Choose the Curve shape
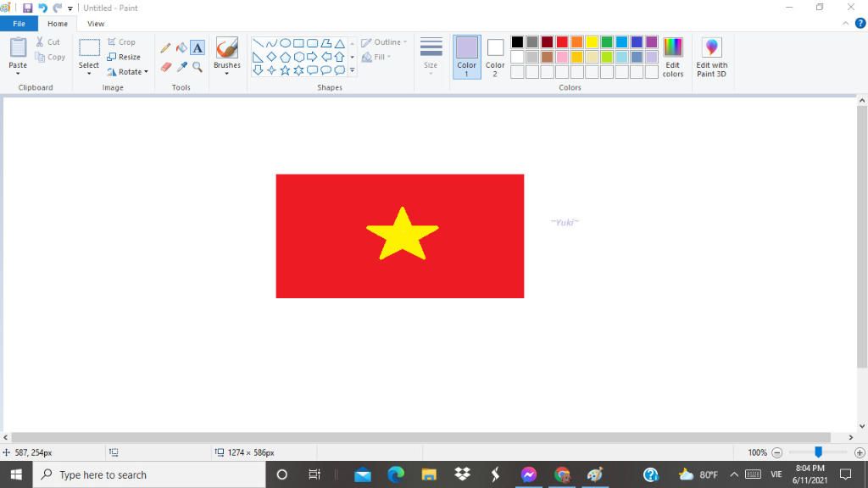The image size is (868, 488). (x=271, y=43)
